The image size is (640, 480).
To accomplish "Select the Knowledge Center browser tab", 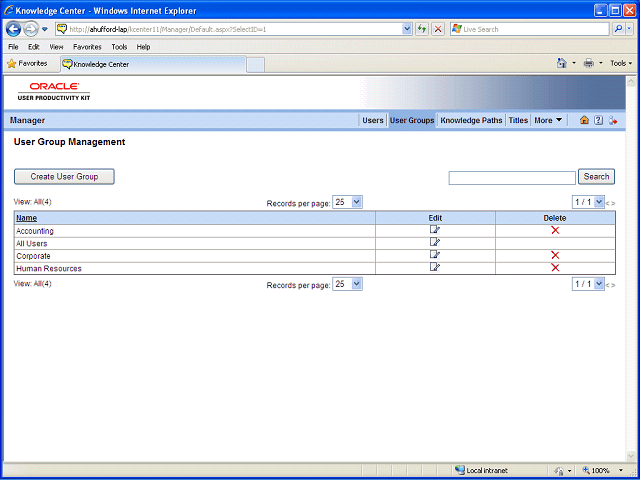I will click(x=153, y=64).
